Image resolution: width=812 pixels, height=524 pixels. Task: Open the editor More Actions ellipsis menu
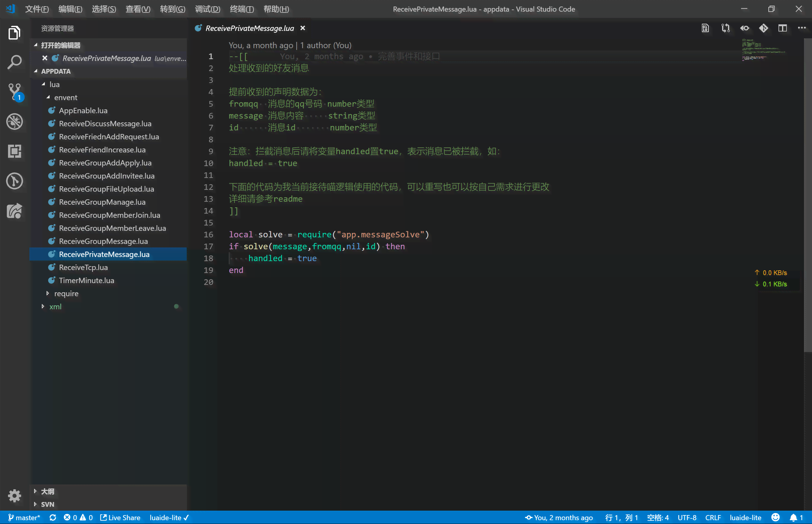pos(802,28)
